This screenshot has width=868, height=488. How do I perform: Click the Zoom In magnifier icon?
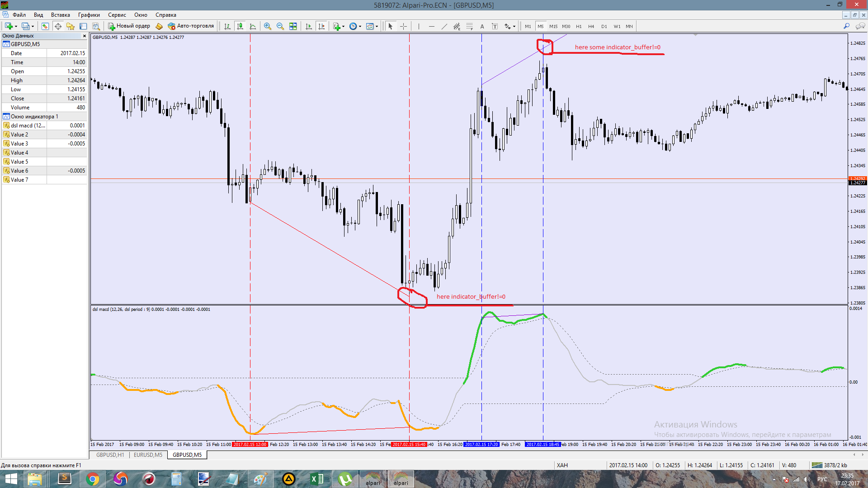(268, 26)
